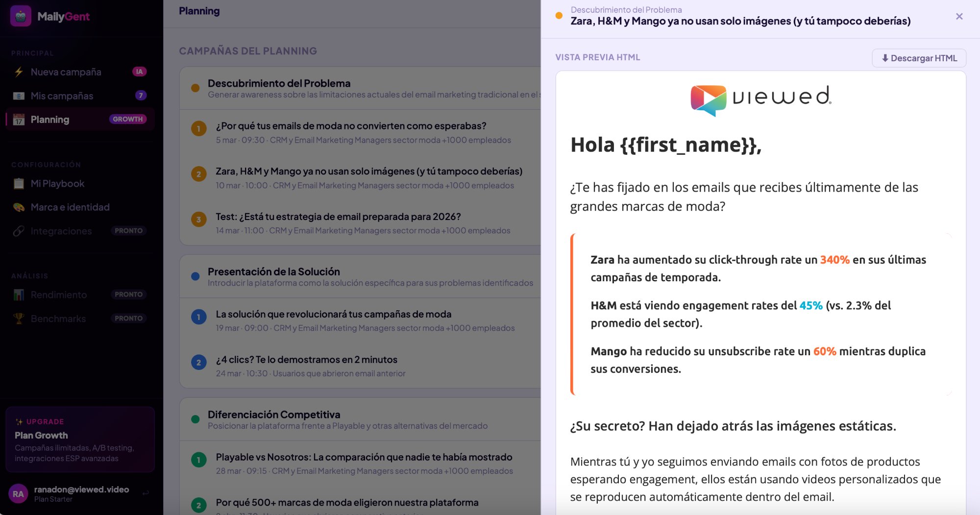Viewport: 980px width, 515px height.
Task: Click the lightning icon beside Nueva campaña
Action: point(19,72)
